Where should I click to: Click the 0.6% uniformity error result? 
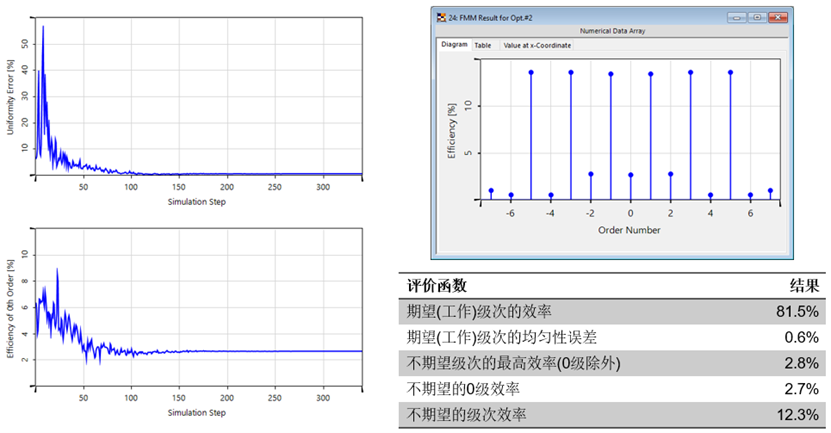pyautogui.click(x=801, y=337)
